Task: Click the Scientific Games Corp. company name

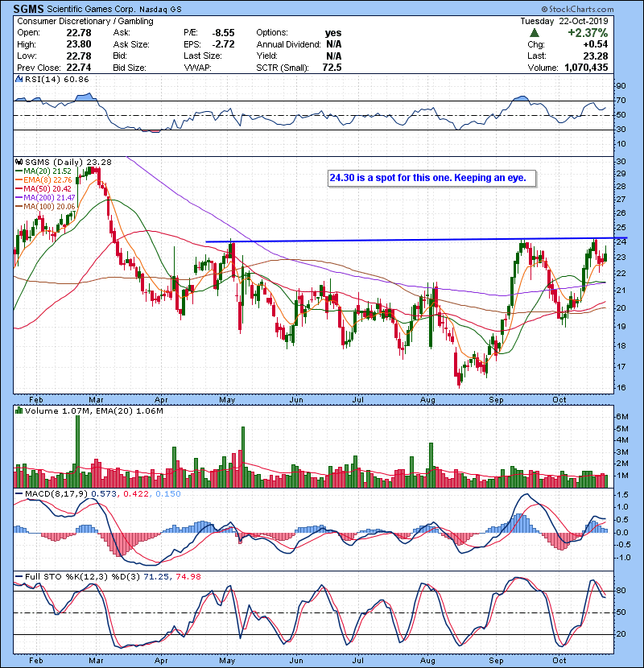Action: click(x=91, y=9)
